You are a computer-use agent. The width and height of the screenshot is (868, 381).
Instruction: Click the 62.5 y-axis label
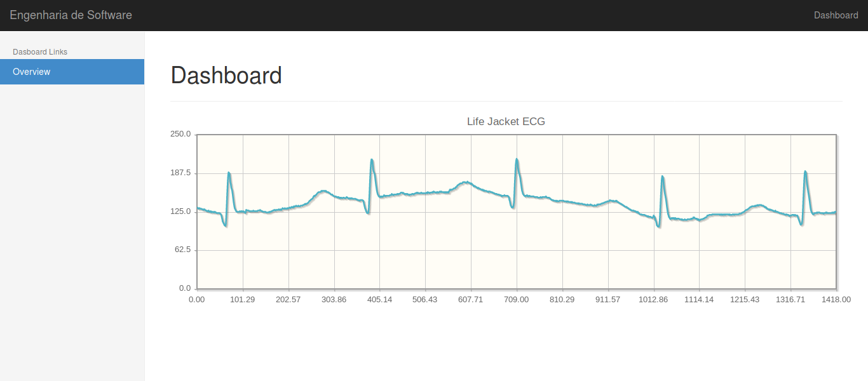pyautogui.click(x=182, y=250)
